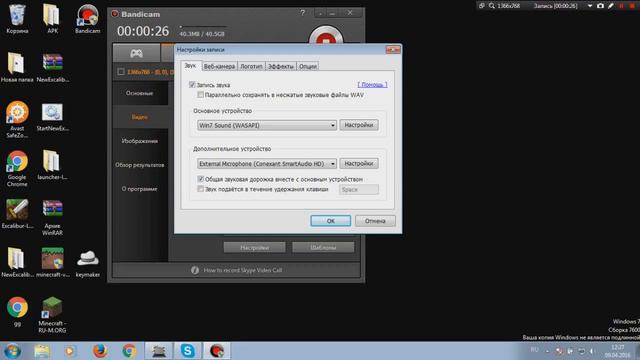The width and height of the screenshot is (640, 360).
Task: Switch to the Опции tab
Action: pos(308,66)
